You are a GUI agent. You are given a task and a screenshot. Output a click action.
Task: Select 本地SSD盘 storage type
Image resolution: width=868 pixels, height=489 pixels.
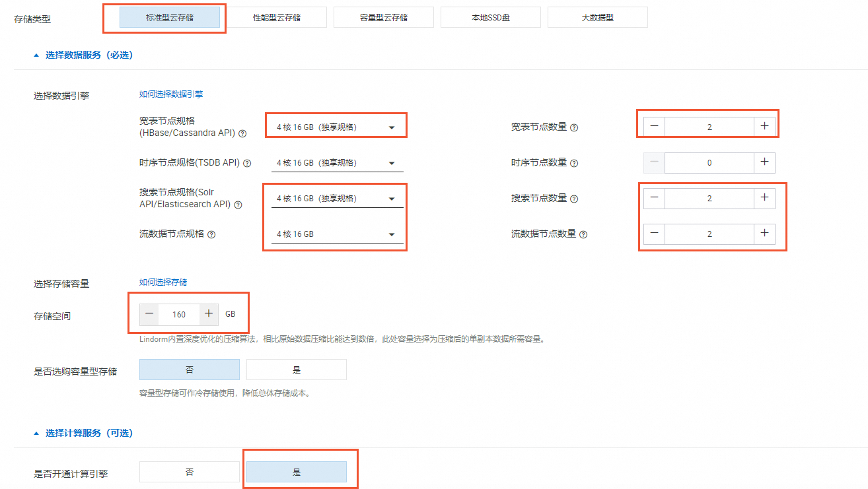tap(491, 18)
